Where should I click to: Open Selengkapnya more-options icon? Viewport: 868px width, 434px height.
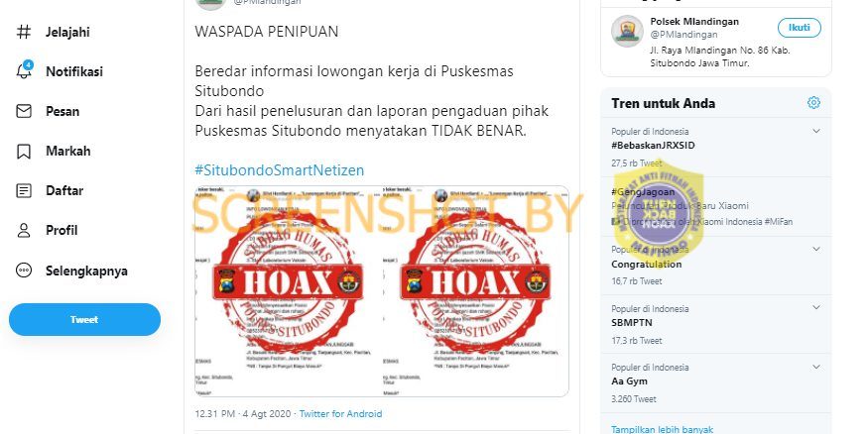coord(24,271)
